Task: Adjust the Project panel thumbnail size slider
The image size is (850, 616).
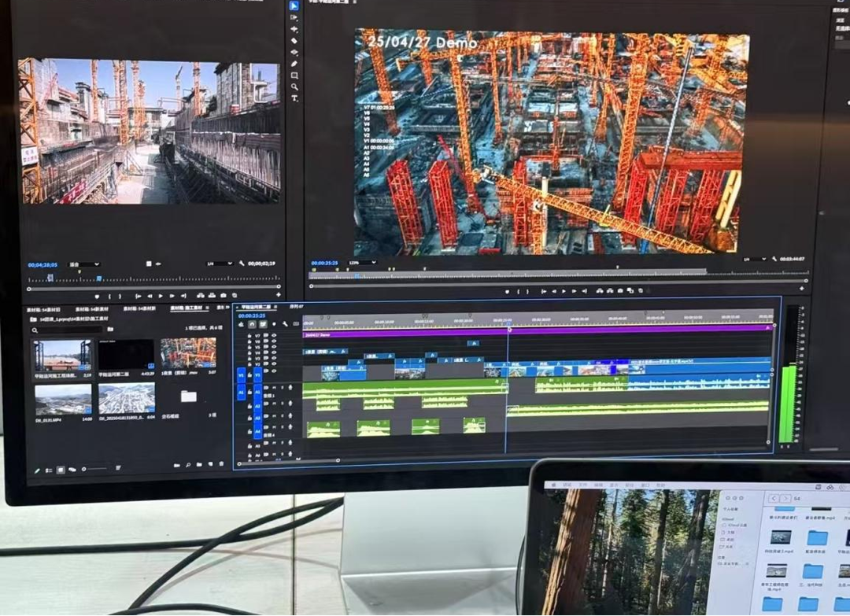Action: pyautogui.click(x=95, y=469)
